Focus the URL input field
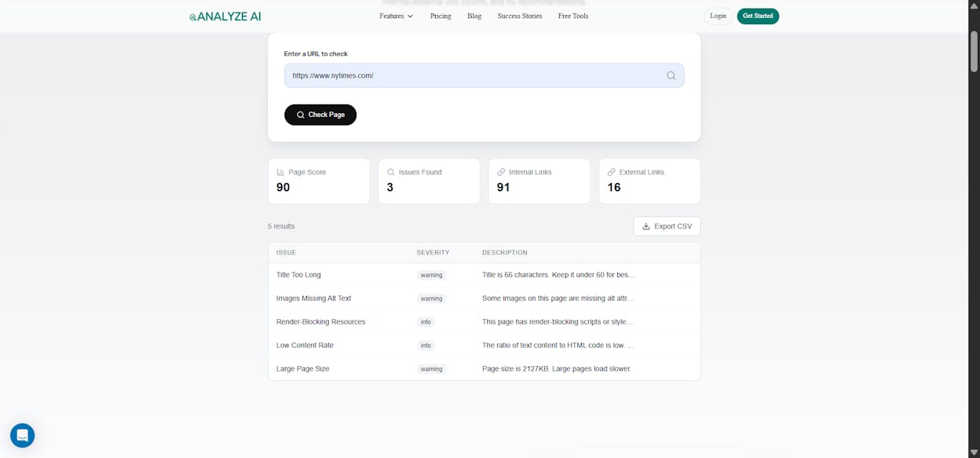The image size is (980, 458). pos(484,75)
